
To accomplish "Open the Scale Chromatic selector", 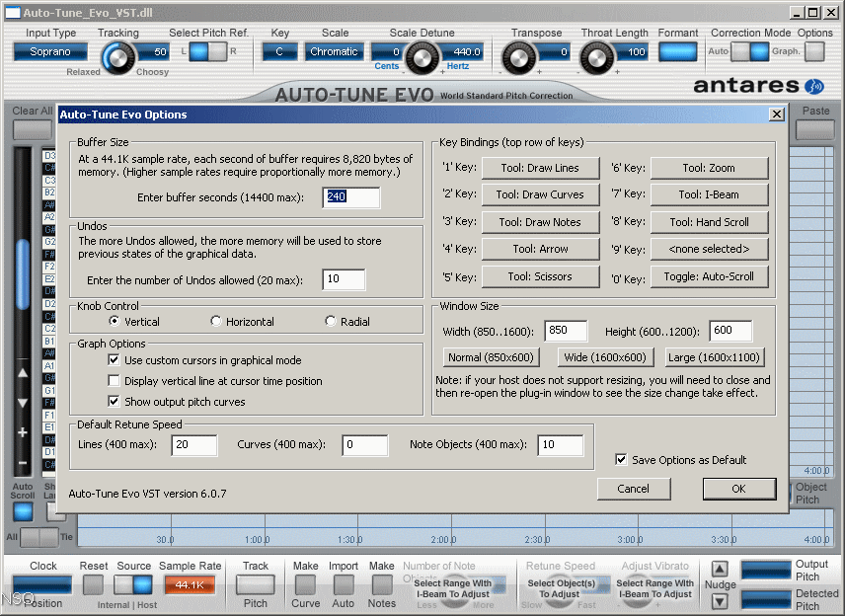I will [x=334, y=51].
